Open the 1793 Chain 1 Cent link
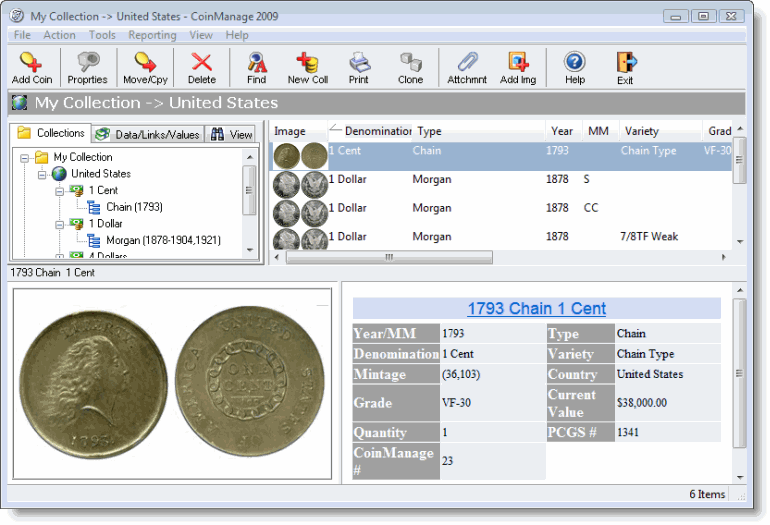 [536, 308]
